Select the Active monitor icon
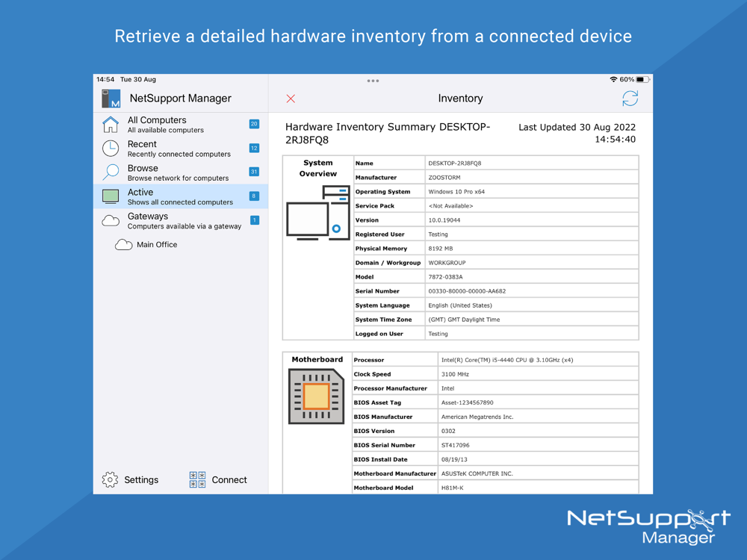This screenshot has height=560, width=747. [111, 196]
